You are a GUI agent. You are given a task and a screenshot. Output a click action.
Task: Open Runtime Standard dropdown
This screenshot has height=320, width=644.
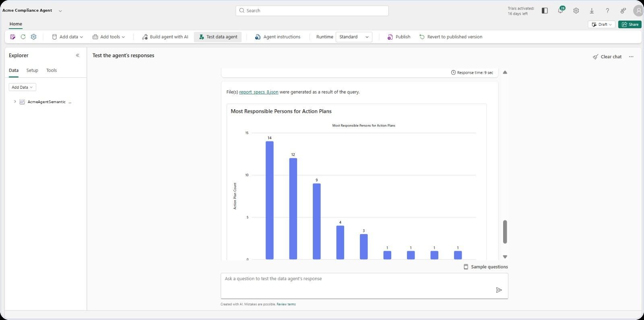click(x=354, y=37)
